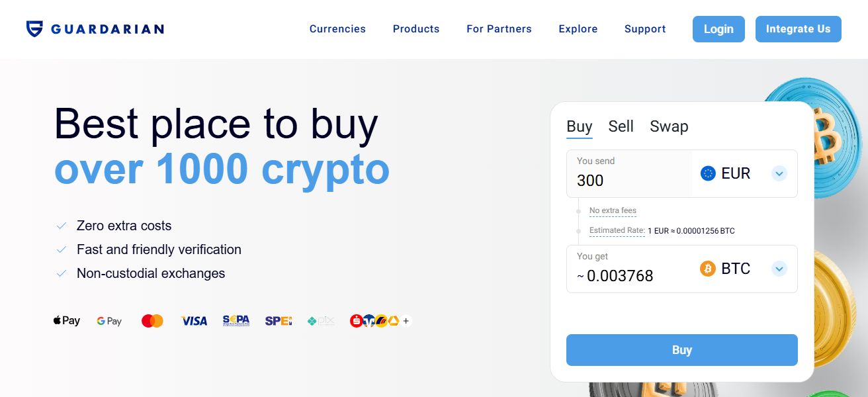The width and height of the screenshot is (868, 397).
Task: Click the VISA payment logo
Action: click(x=194, y=321)
